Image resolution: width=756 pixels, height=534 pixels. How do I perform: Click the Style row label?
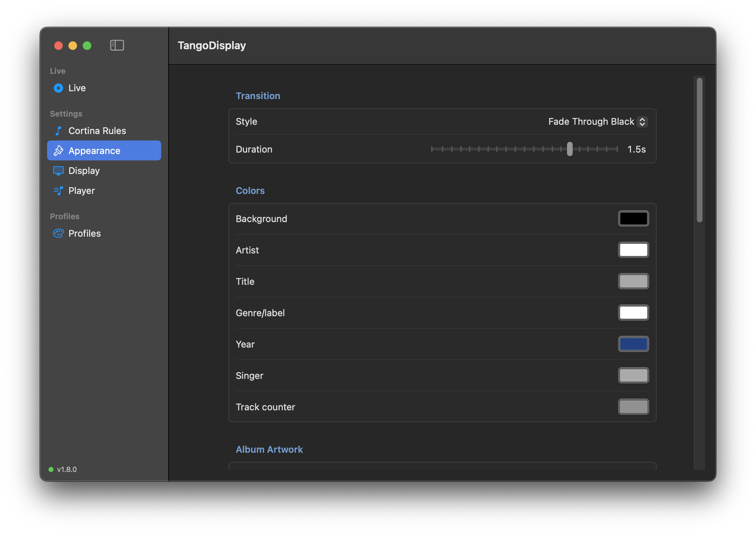246,122
